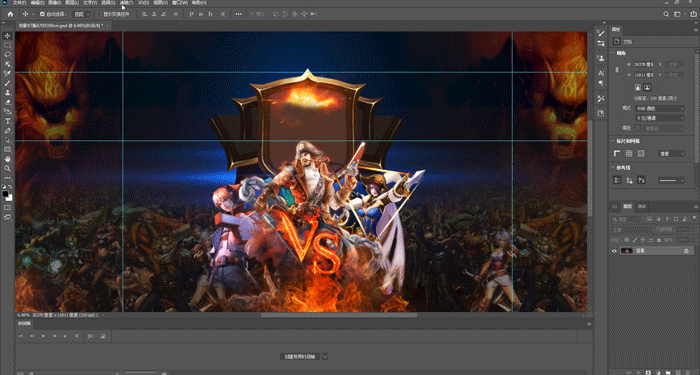This screenshot has width=700, height=375.
Task: Open the Character panel icon
Action: coord(601,73)
